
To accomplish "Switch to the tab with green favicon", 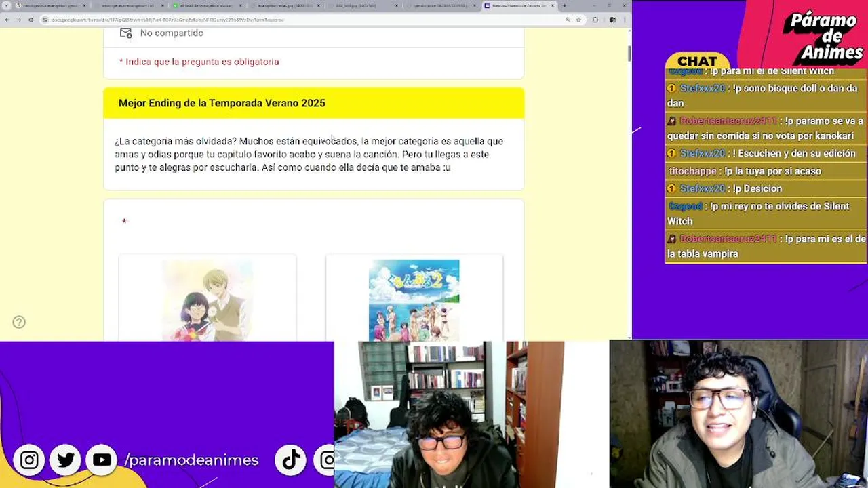I will pyautogui.click(x=207, y=5).
